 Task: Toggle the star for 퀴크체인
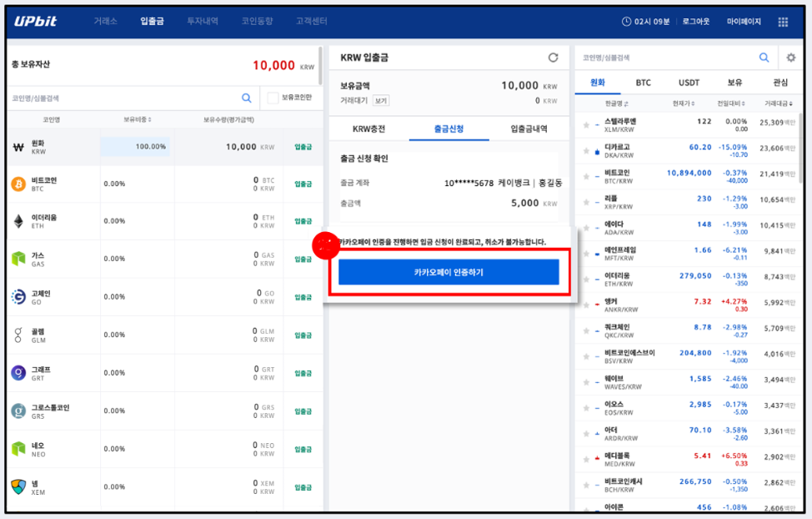pos(586,330)
